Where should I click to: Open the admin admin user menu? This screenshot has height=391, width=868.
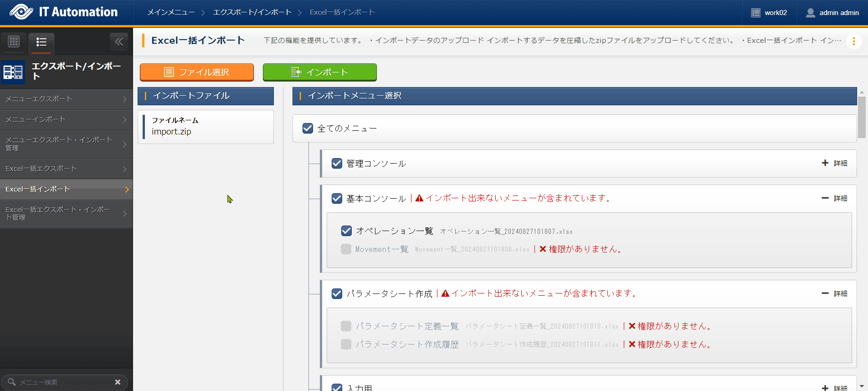pyautogui.click(x=832, y=13)
